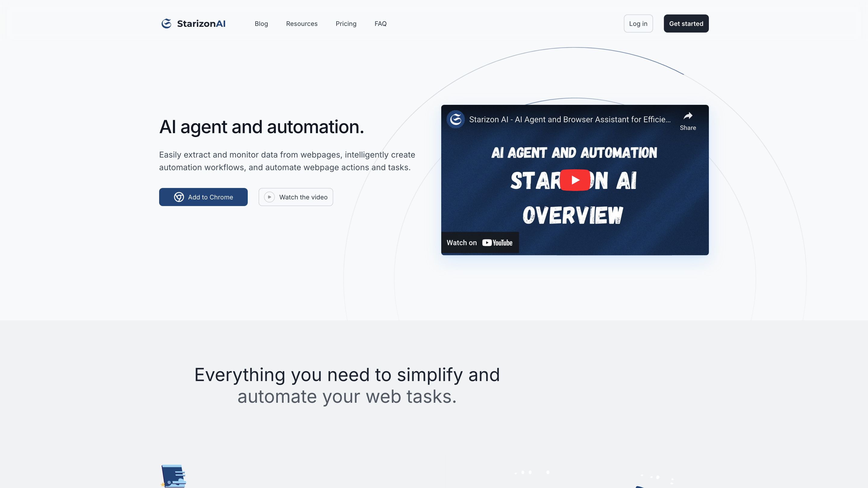Image resolution: width=868 pixels, height=488 pixels.
Task: Click Watch on YouTube
Action: 480,242
